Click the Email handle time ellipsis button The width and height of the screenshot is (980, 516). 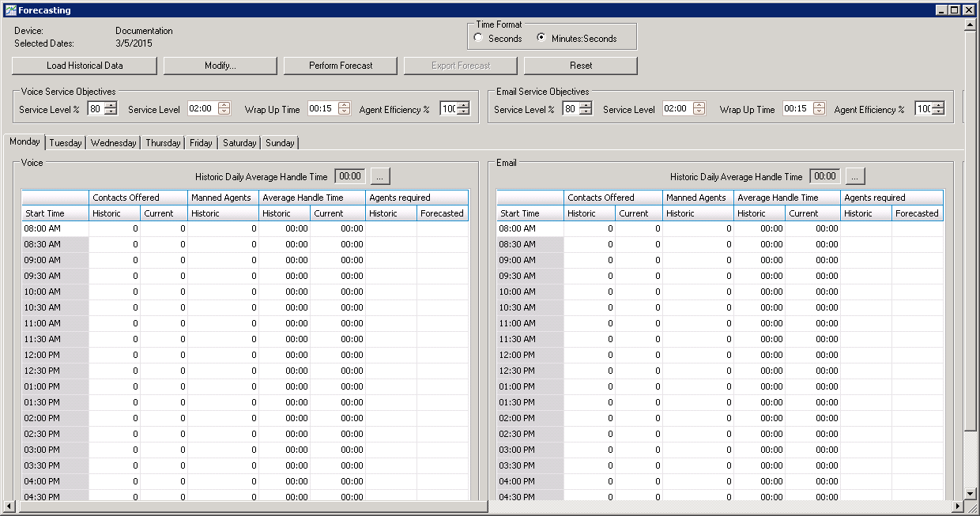tap(855, 177)
